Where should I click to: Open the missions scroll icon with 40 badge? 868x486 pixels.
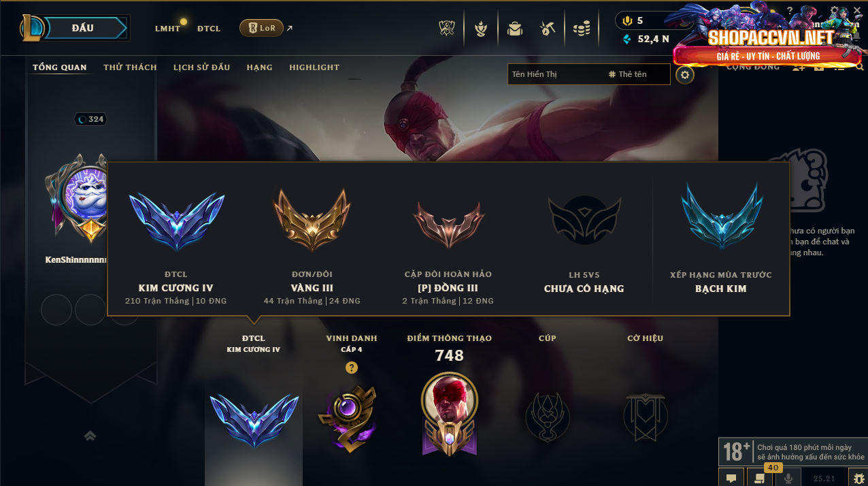point(759,478)
